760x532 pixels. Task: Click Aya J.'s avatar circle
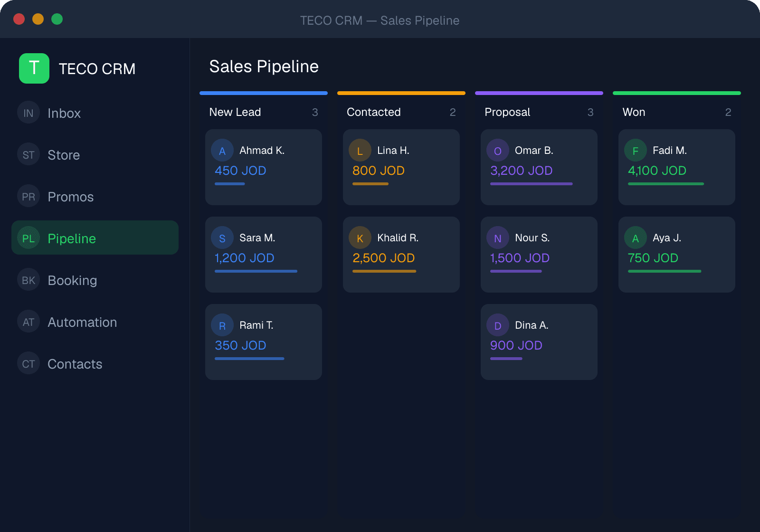pyautogui.click(x=636, y=238)
